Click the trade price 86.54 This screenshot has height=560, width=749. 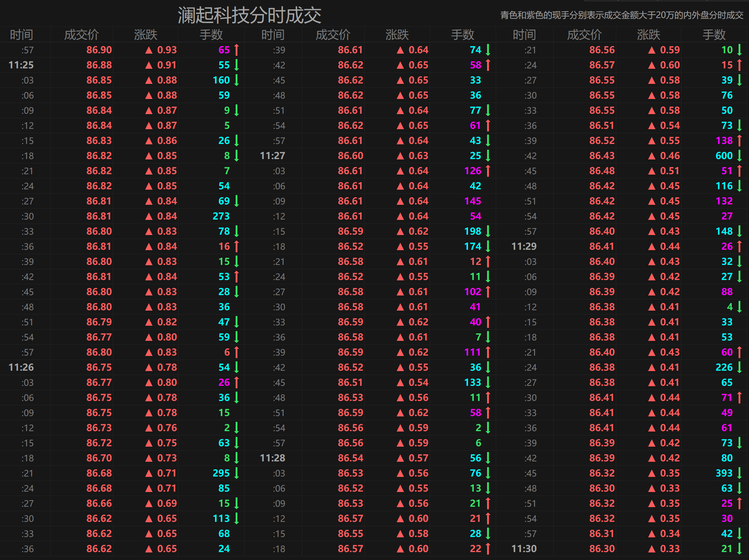[x=350, y=458]
